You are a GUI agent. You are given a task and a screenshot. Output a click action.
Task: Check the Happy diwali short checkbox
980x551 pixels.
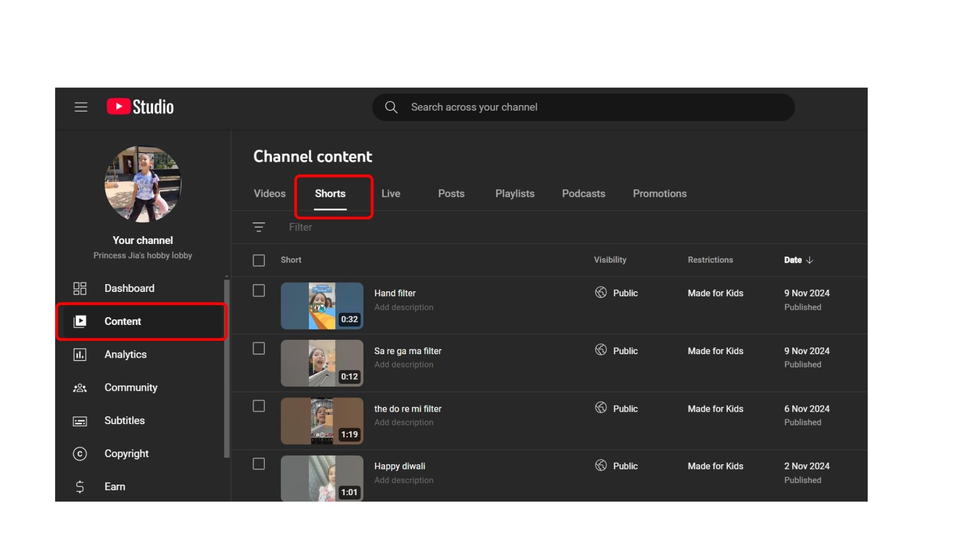click(259, 464)
